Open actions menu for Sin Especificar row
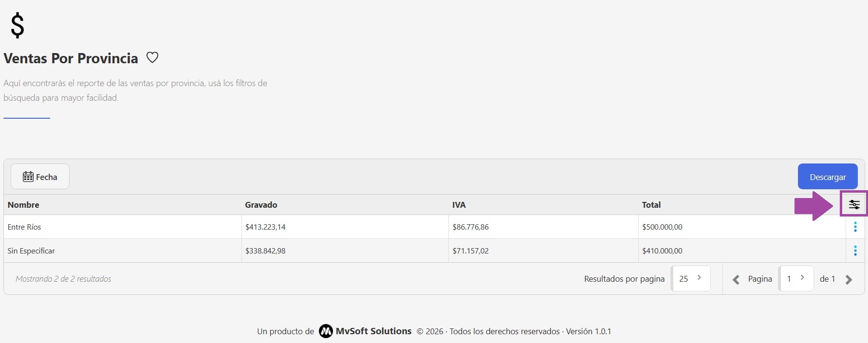868x343 pixels. click(855, 251)
